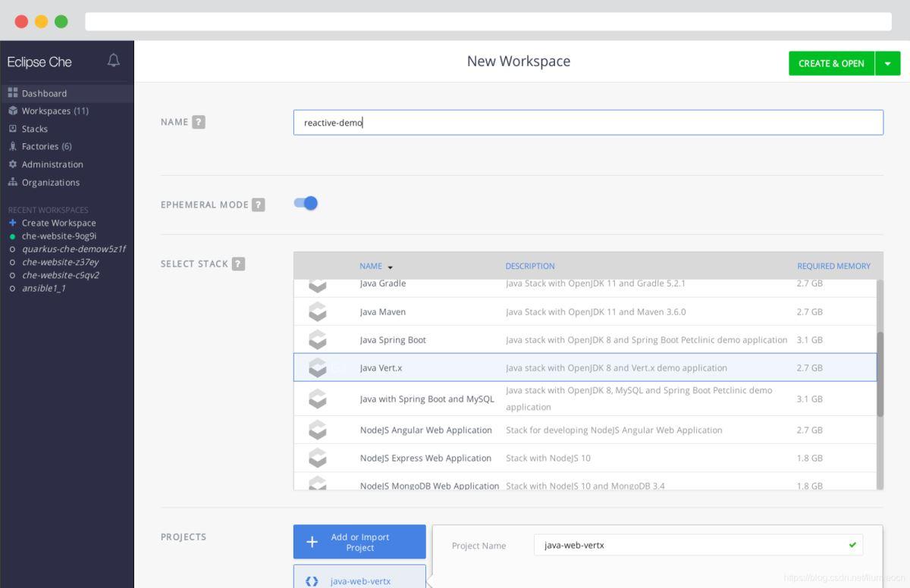Click the stack list vertical scrollbar
Screen dimensions: 910x588
[880, 374]
